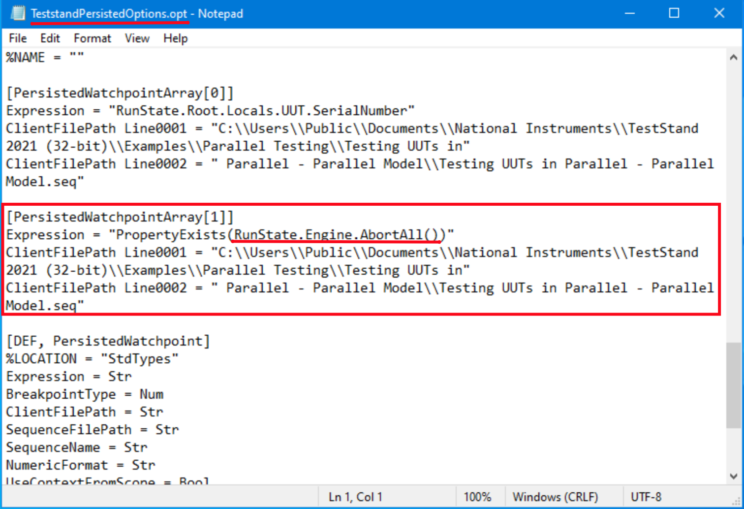Open the File menu
This screenshot has width=744, height=509.
[x=17, y=38]
